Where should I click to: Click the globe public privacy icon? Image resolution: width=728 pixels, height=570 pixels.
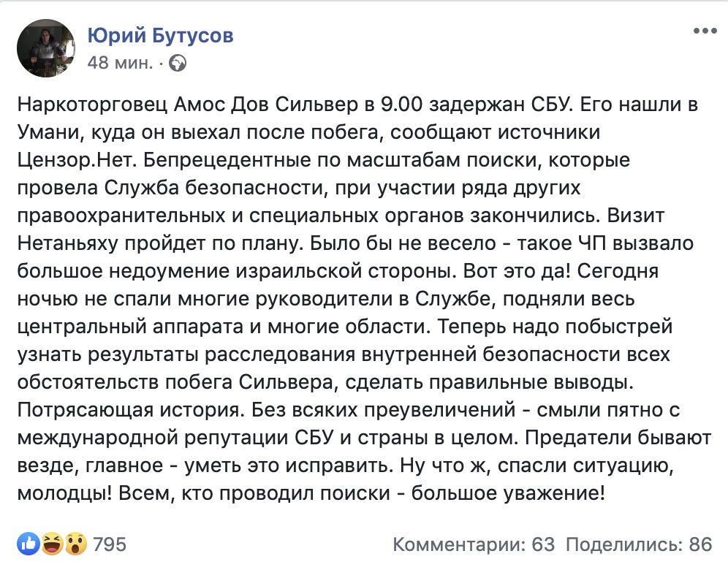[x=178, y=63]
